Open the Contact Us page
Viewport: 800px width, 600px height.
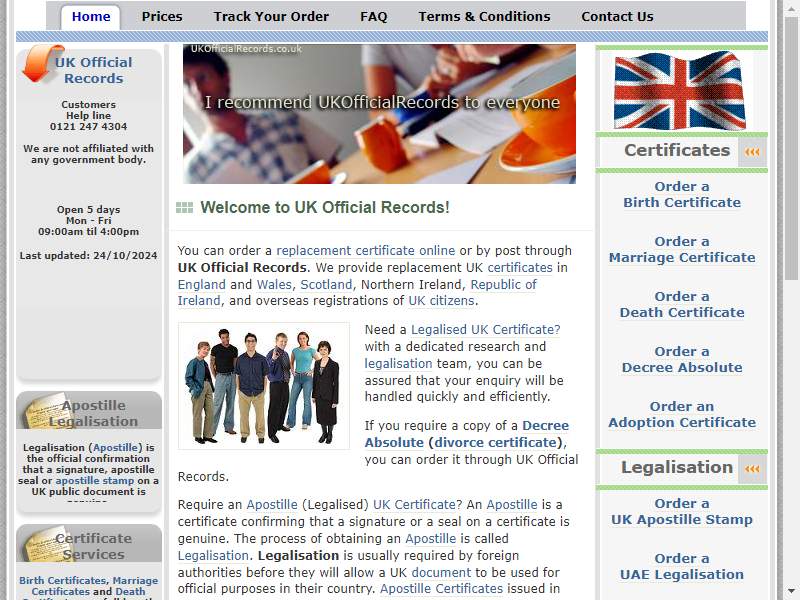[x=617, y=17]
